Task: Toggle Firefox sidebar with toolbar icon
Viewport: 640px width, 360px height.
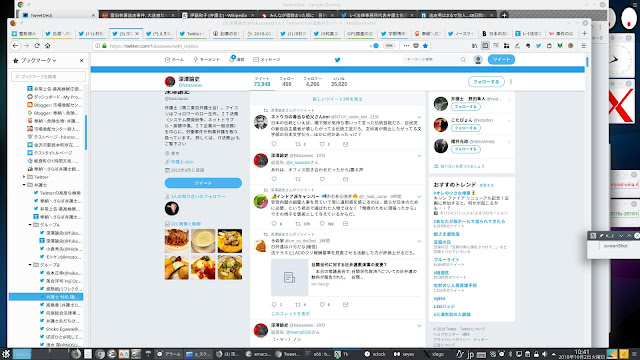Action: click(485, 46)
